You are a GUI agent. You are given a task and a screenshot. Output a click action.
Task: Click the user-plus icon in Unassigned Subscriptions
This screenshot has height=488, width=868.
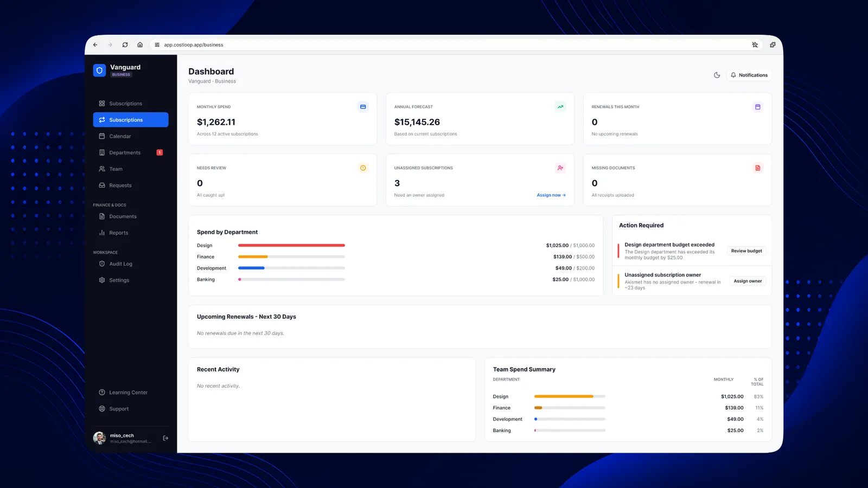click(560, 168)
